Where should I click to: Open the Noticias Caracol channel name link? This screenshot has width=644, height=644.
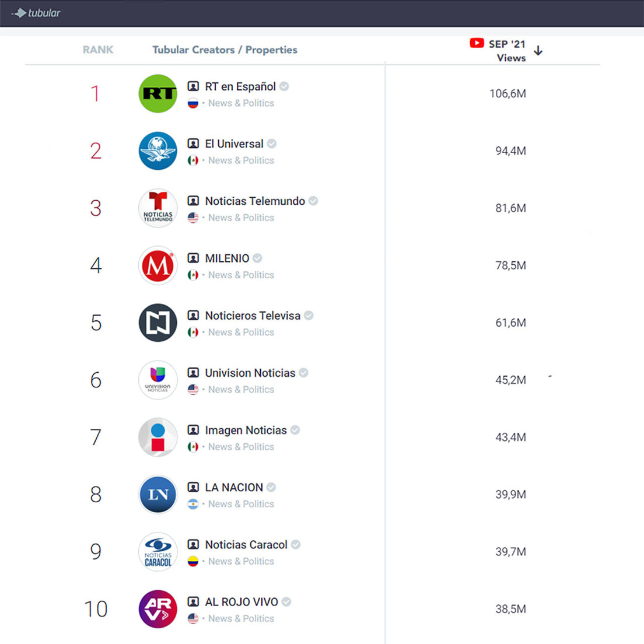tap(246, 545)
